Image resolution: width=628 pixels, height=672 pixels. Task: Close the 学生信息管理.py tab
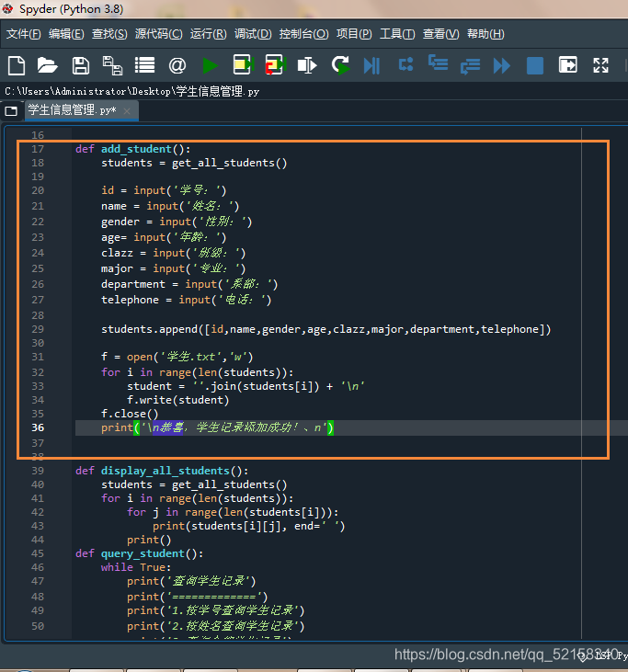(127, 111)
